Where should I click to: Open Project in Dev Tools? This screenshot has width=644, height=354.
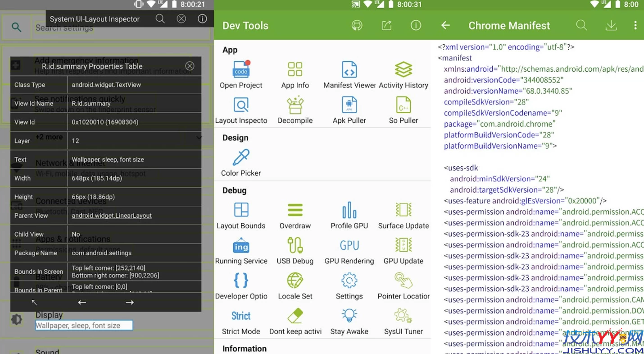point(241,74)
